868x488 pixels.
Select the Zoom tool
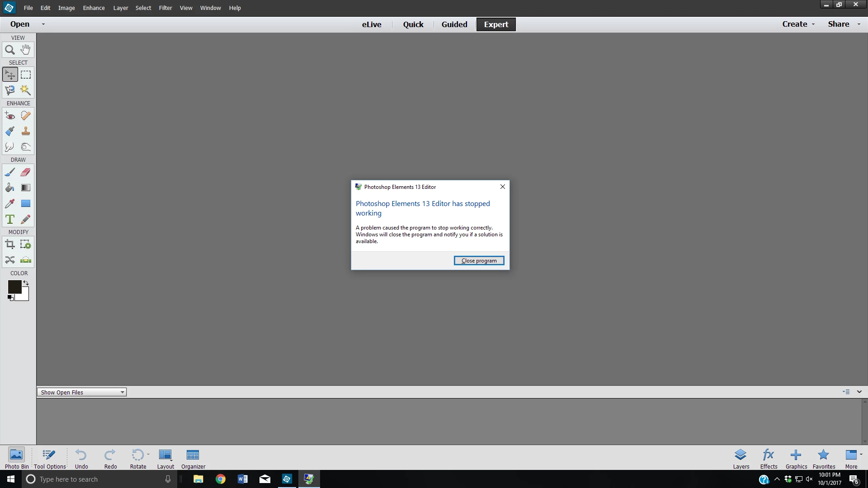10,50
